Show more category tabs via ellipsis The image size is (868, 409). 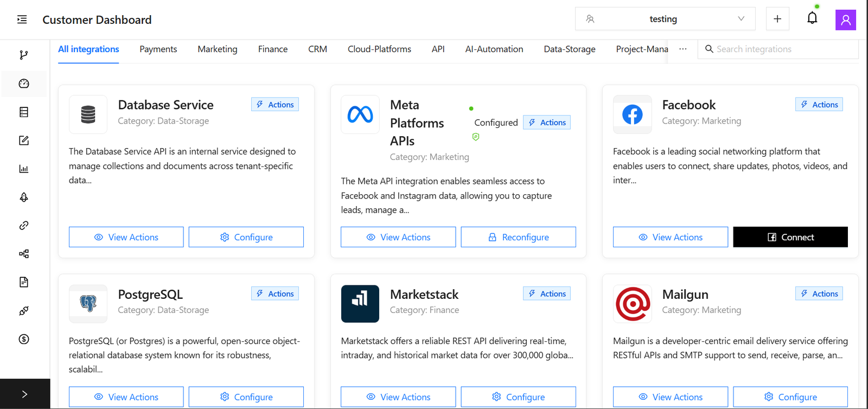point(682,49)
